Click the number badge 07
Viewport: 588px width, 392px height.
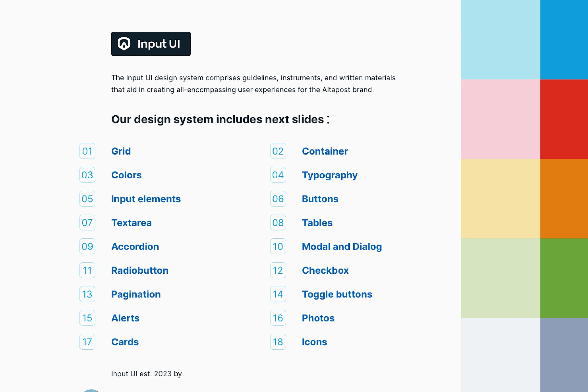pos(87,222)
